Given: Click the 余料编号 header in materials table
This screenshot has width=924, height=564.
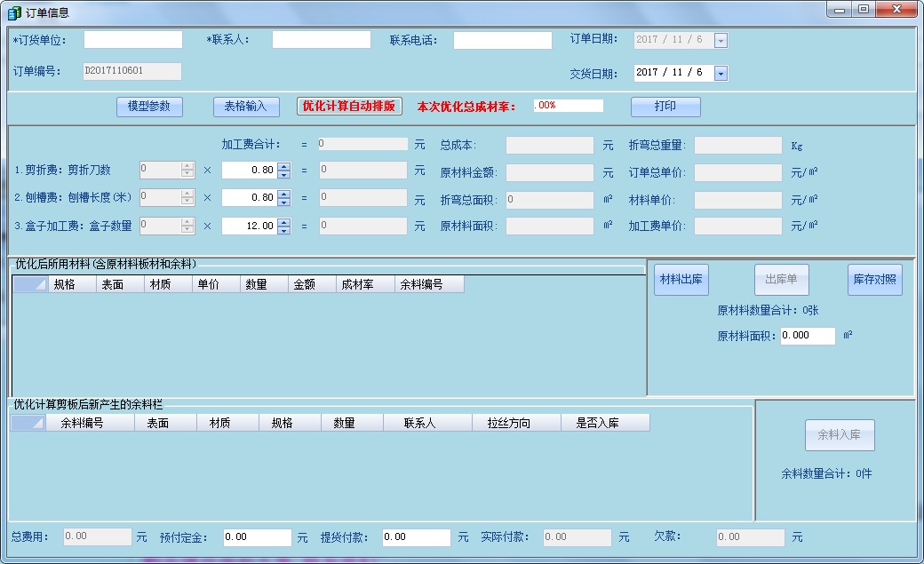Looking at the screenshot, I should 429,284.
